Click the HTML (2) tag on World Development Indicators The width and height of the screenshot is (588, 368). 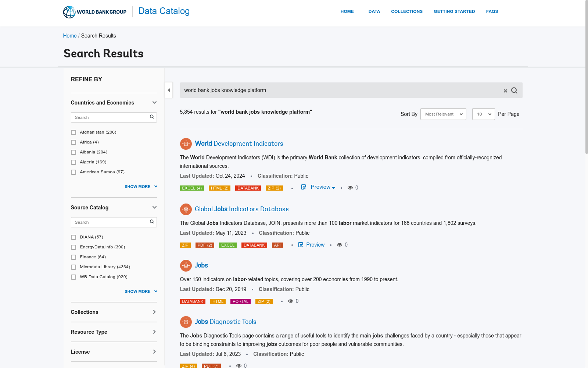[x=220, y=188]
